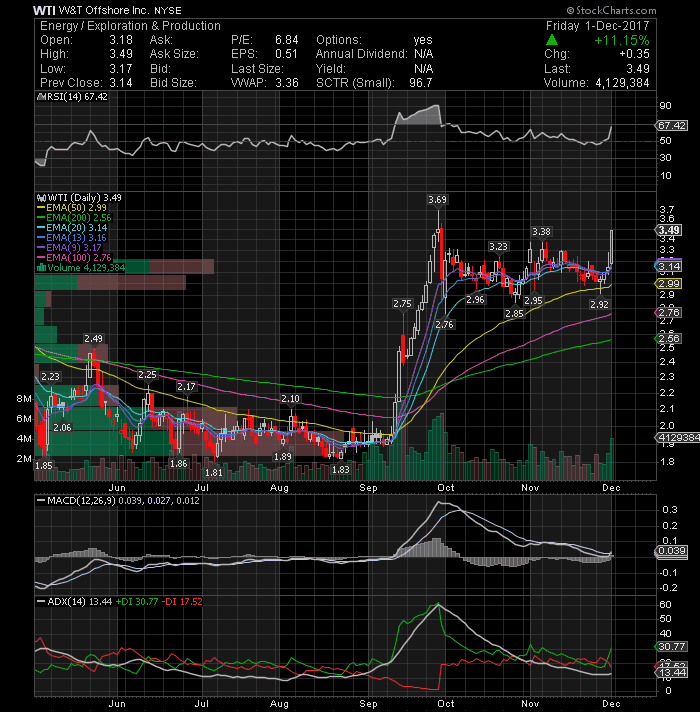Click the 3.23 price high label
The height and width of the screenshot is (712, 700).
pos(498,247)
